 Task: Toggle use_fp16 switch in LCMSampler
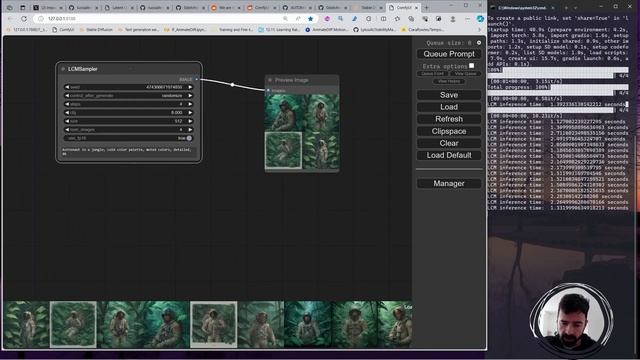pos(189,138)
